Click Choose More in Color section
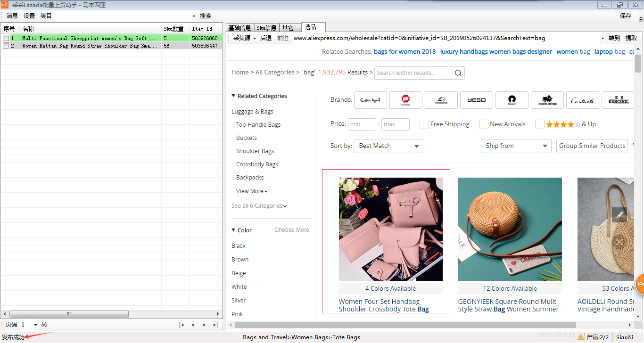The image size is (644, 343). point(292,230)
